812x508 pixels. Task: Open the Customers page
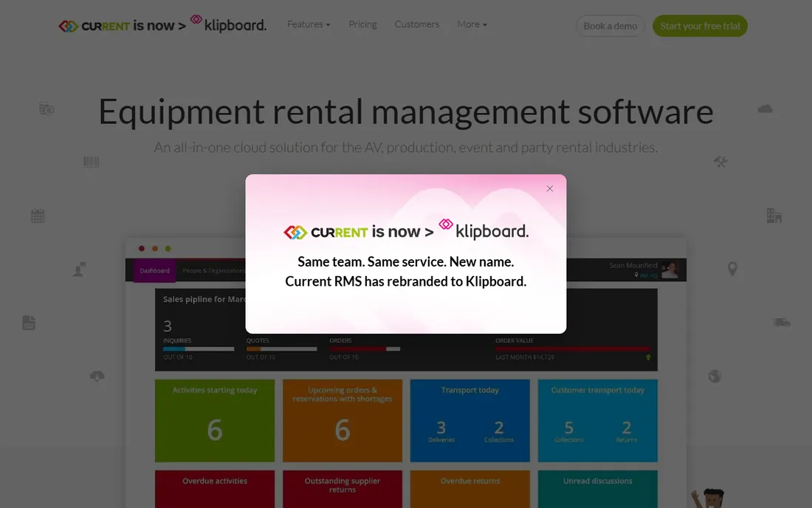pos(417,24)
